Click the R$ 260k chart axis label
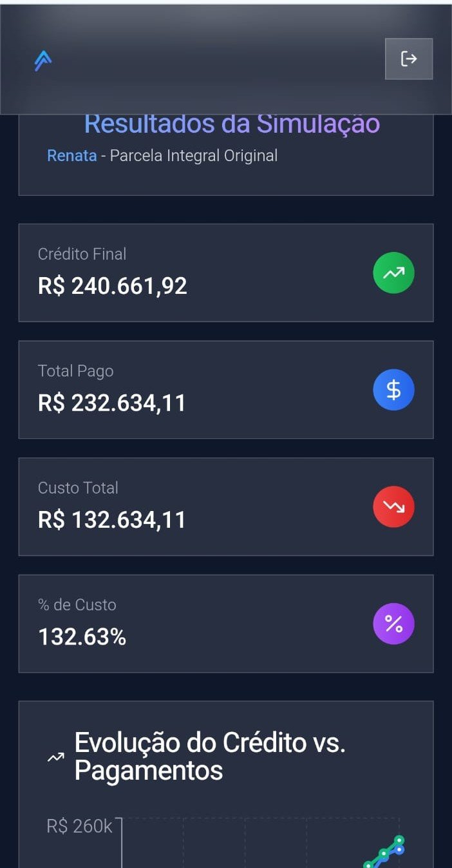This screenshot has height=868, width=452. (x=79, y=826)
